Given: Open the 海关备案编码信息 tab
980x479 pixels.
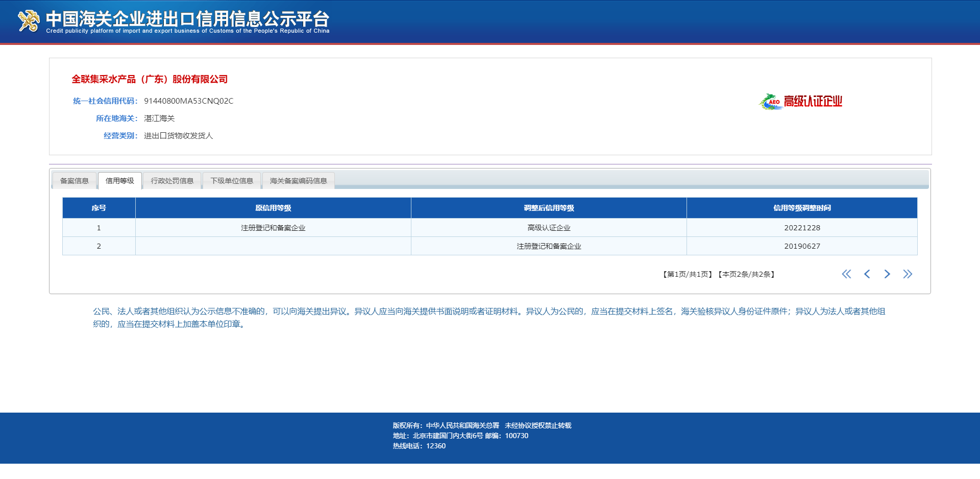Looking at the screenshot, I should [298, 180].
